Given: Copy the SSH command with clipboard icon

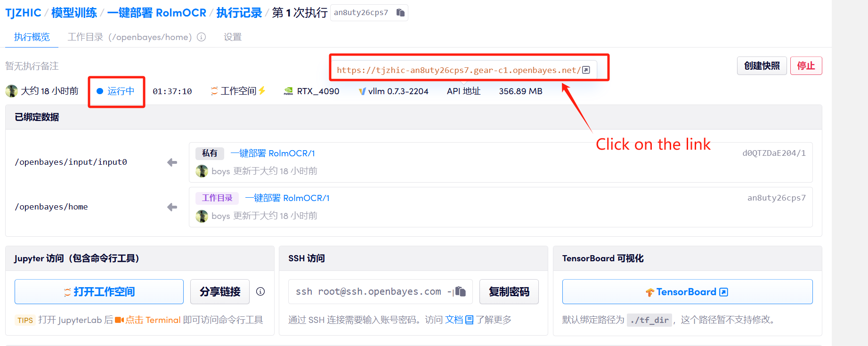Looking at the screenshot, I should coord(461,291).
